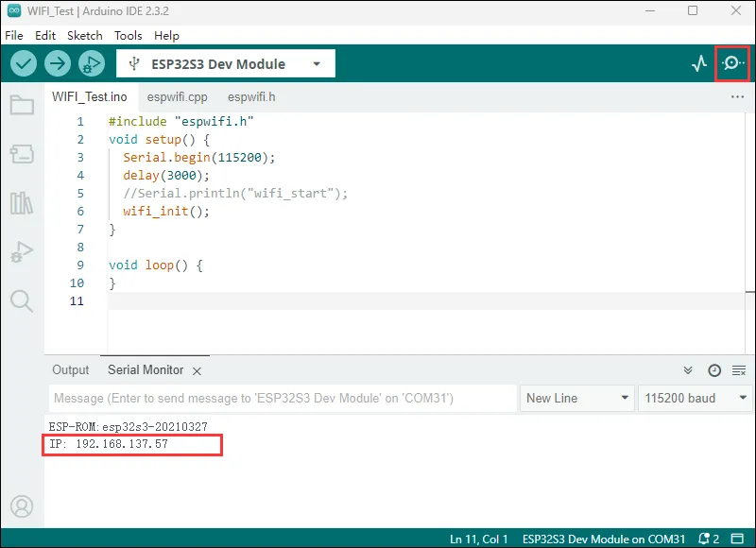
Task: Start debugging from the toolbar
Action: click(x=91, y=64)
